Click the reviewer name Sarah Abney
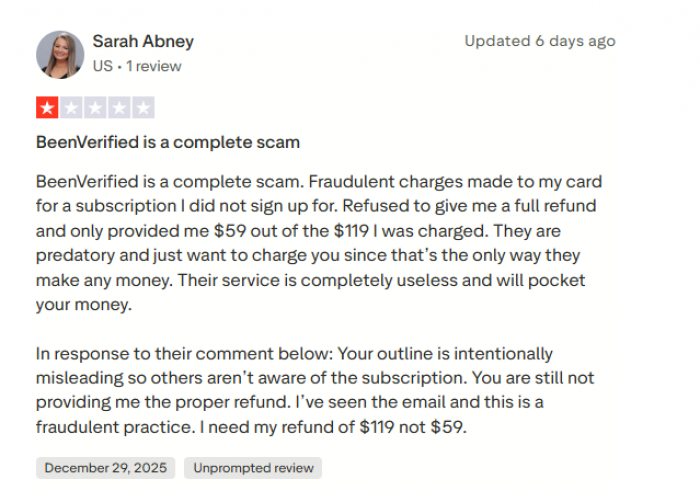700x491 pixels. pos(143,42)
